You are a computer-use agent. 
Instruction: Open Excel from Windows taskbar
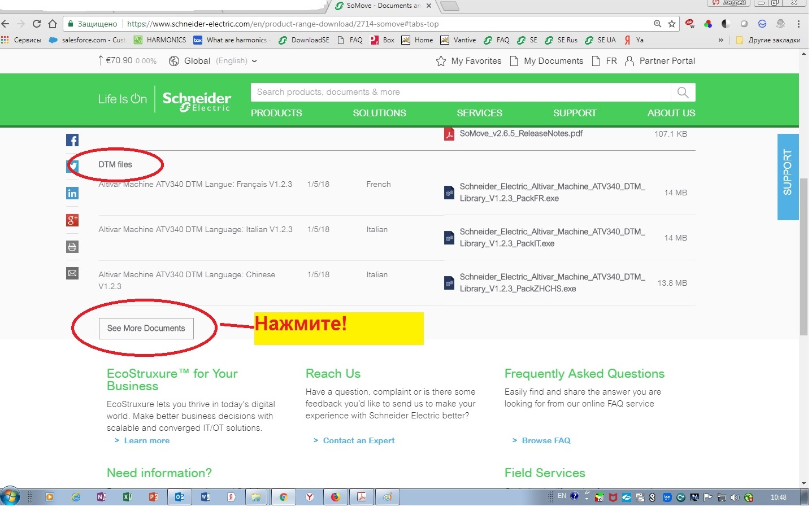128,497
